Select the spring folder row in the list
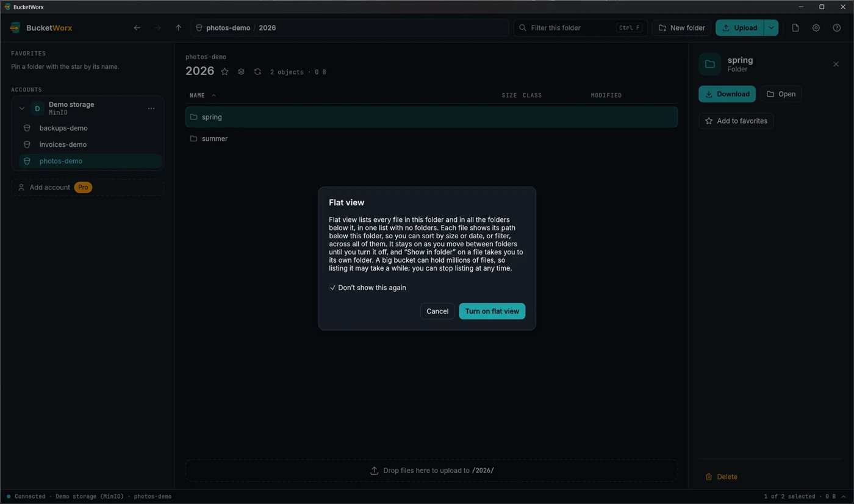The width and height of the screenshot is (854, 504). point(431,117)
